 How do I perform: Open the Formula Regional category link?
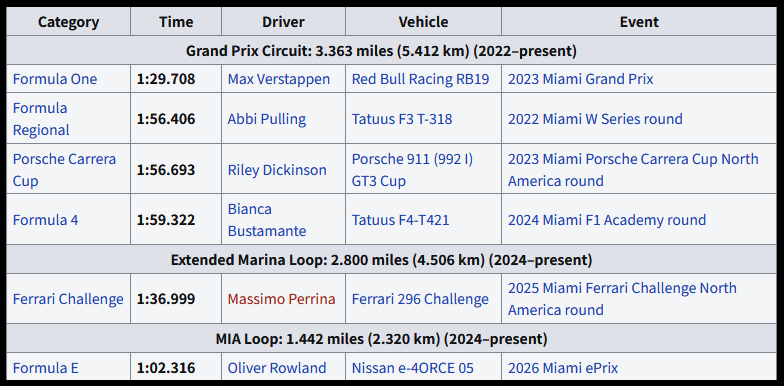[41, 119]
